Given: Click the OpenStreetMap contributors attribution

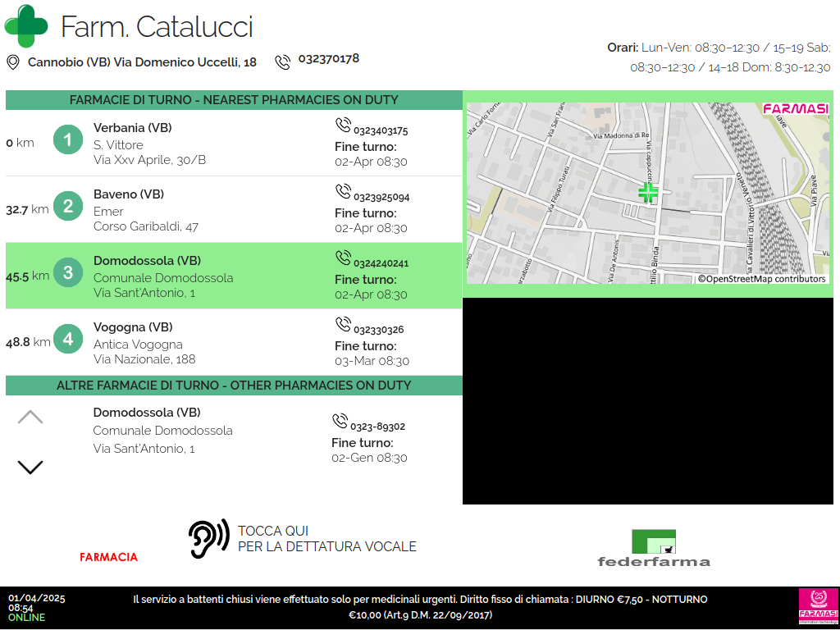Looking at the screenshot, I should (x=761, y=279).
